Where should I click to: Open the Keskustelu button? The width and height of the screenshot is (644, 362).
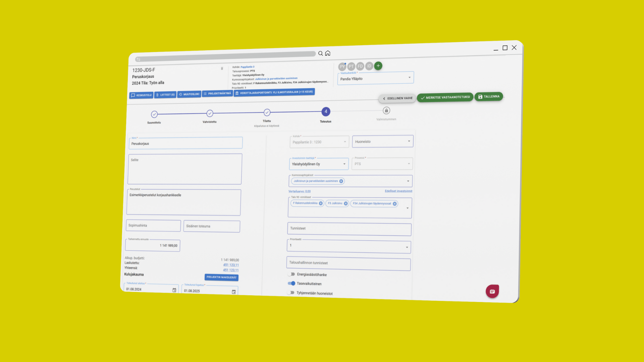141,95
